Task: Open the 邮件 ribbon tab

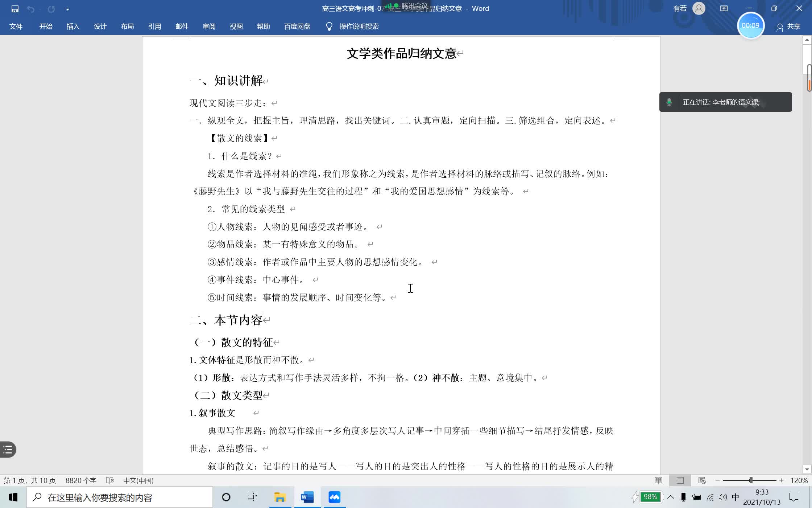Action: [x=182, y=26]
